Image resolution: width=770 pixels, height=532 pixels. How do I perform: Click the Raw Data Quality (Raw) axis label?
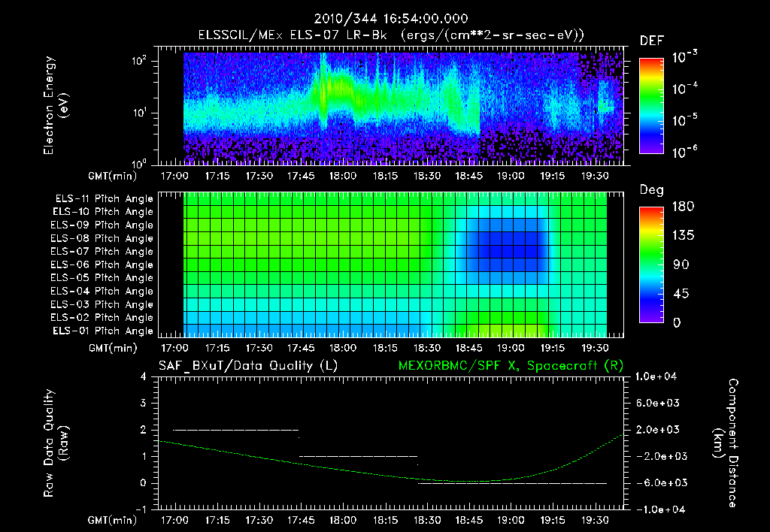click(56, 443)
